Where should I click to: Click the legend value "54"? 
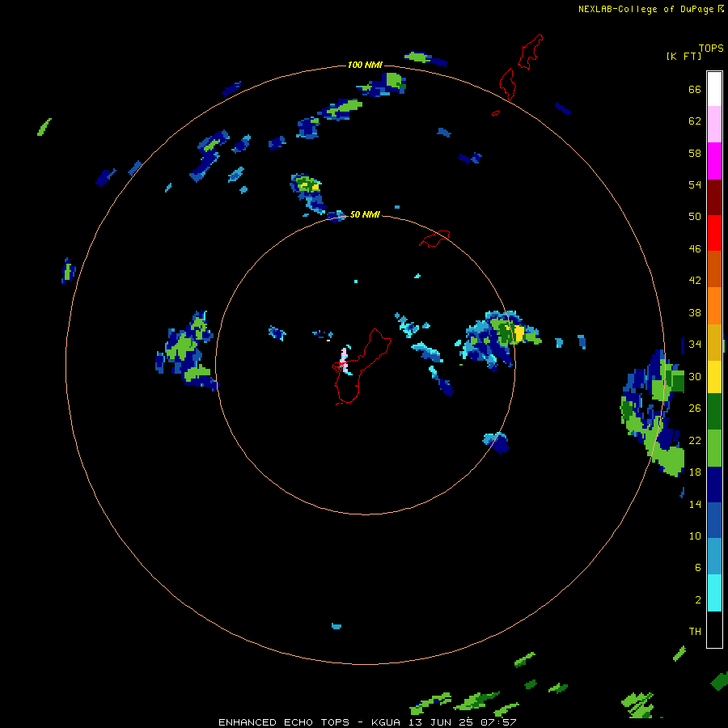coord(695,184)
